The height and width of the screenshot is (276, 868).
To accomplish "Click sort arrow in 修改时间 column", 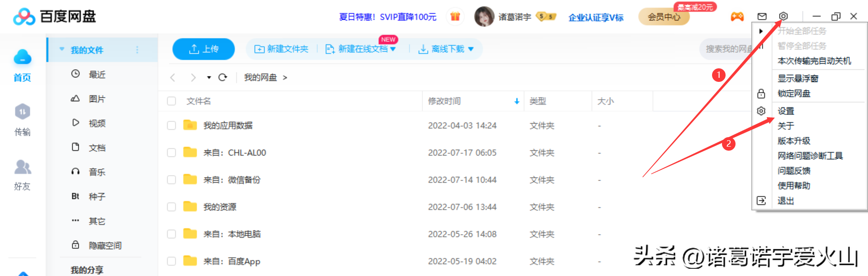I will pos(517,101).
